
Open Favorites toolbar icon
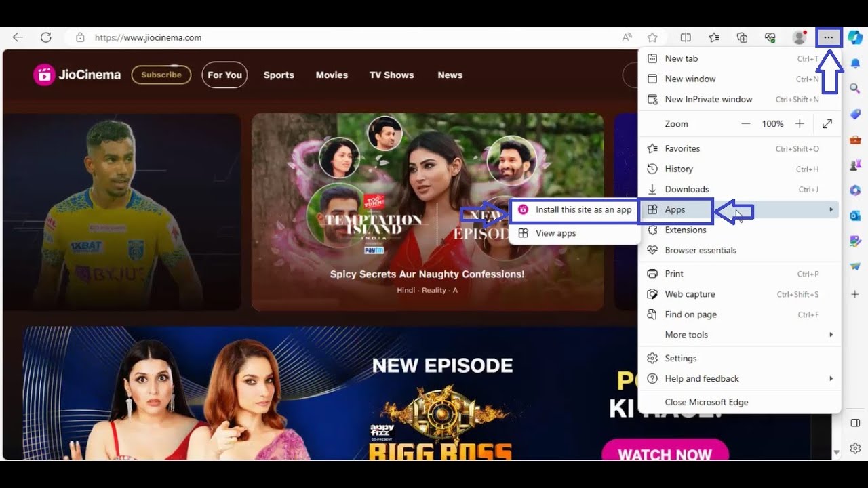click(714, 37)
